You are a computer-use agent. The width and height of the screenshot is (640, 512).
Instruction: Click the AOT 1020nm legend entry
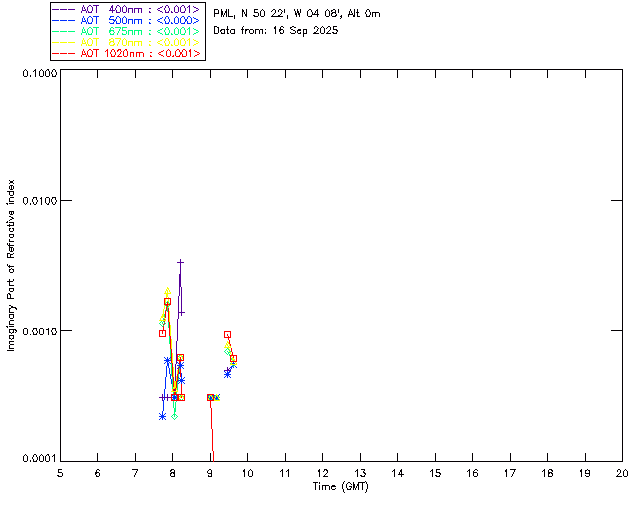pyautogui.click(x=126, y=53)
